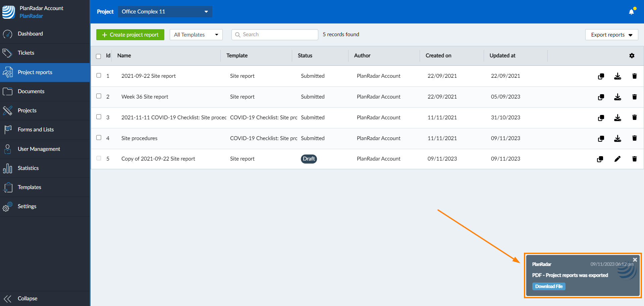Click Download File in export notification
This screenshot has width=644, height=306.
click(x=548, y=287)
